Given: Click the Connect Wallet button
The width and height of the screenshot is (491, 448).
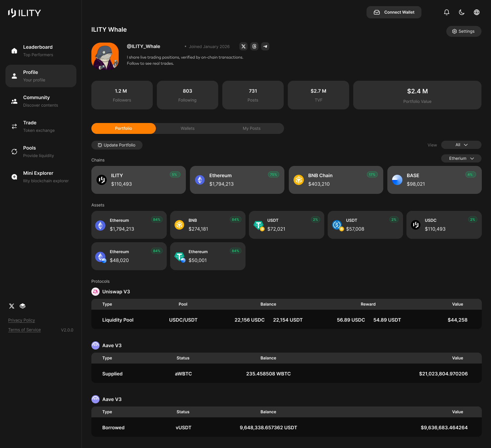Looking at the screenshot, I should pyautogui.click(x=394, y=12).
